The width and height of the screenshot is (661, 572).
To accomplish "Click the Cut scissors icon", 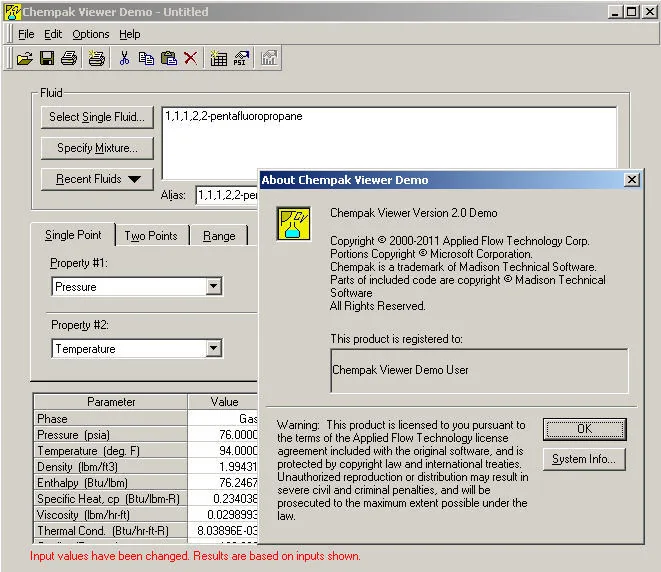I will [124, 58].
